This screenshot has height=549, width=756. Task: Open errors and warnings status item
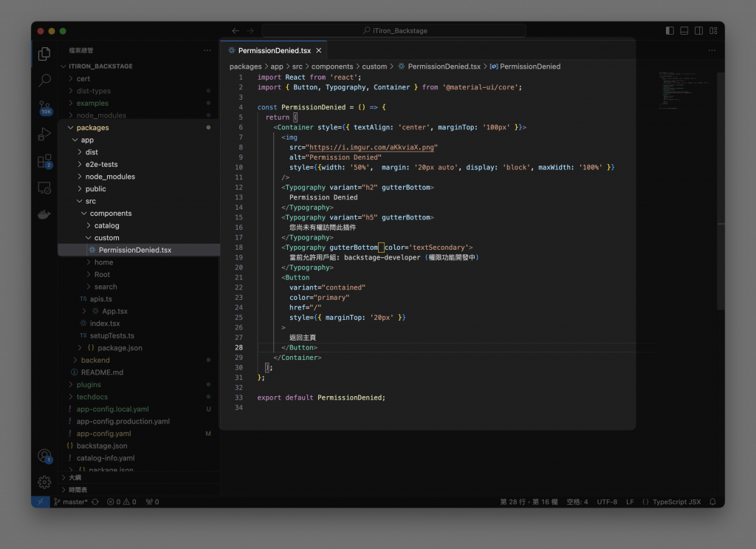[x=122, y=502]
